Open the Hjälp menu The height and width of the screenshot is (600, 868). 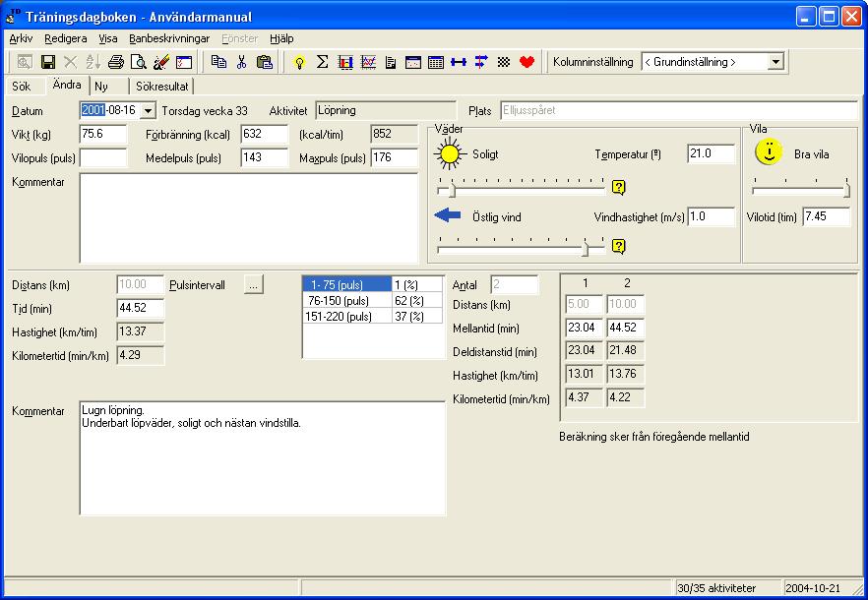[x=281, y=38]
